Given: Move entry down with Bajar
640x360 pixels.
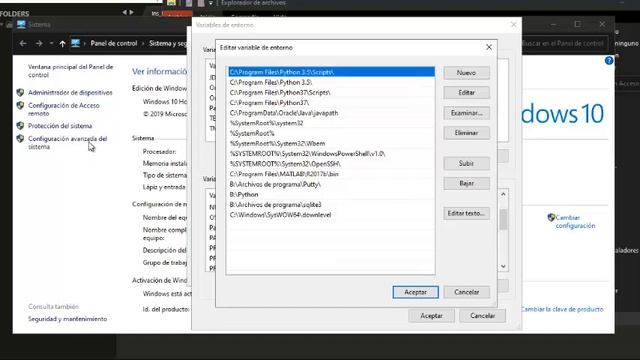Looking at the screenshot, I should [467, 183].
